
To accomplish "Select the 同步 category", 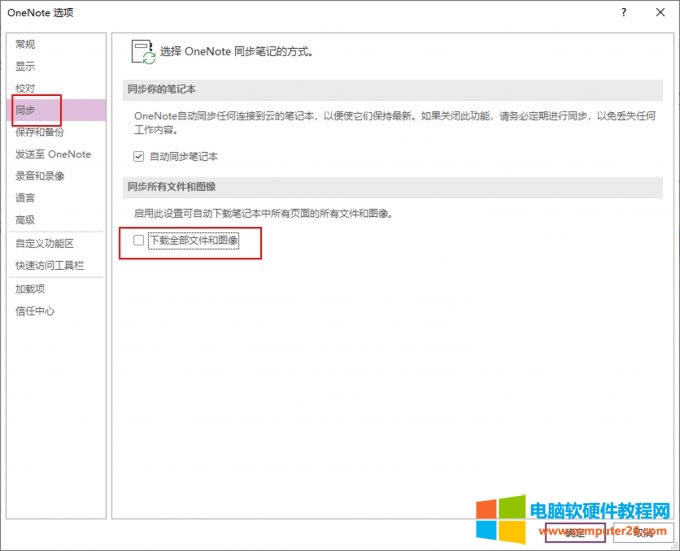I will pyautogui.click(x=25, y=110).
